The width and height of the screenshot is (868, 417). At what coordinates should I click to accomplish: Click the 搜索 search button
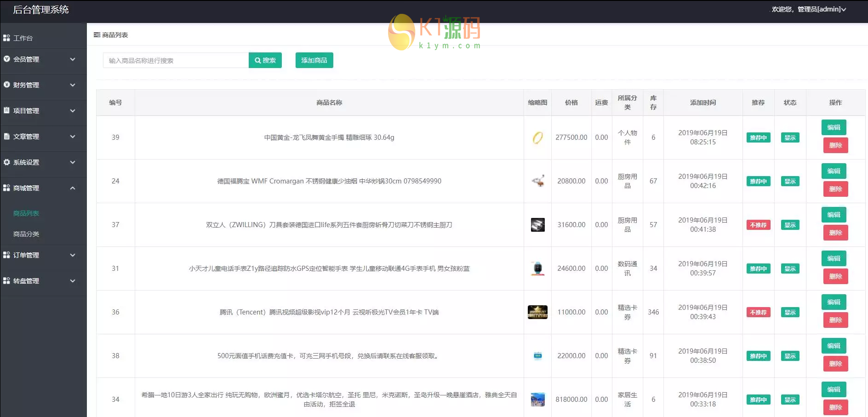265,60
